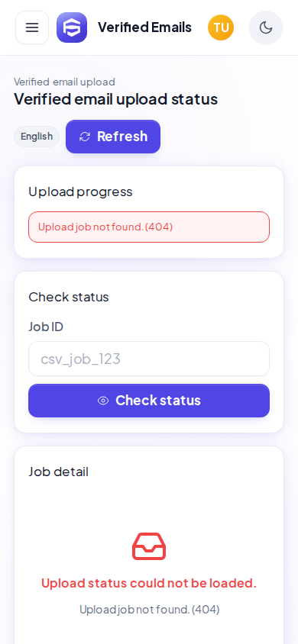Open the hamburger navigation menu
298x644 pixels.
tap(32, 27)
